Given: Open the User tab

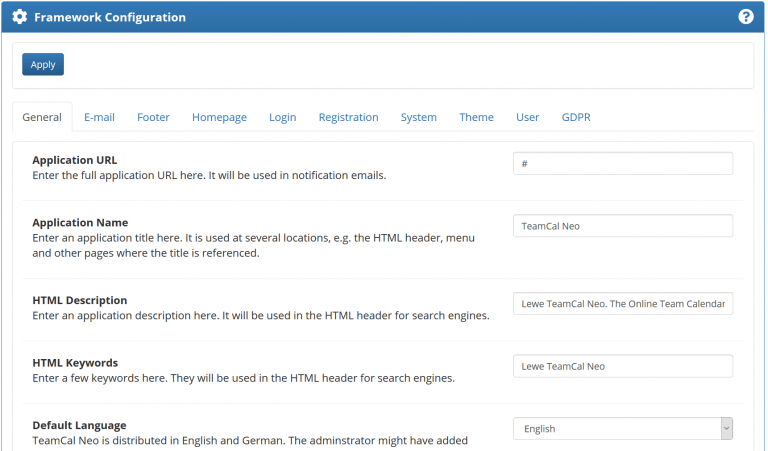Looking at the screenshot, I should click(x=527, y=117).
